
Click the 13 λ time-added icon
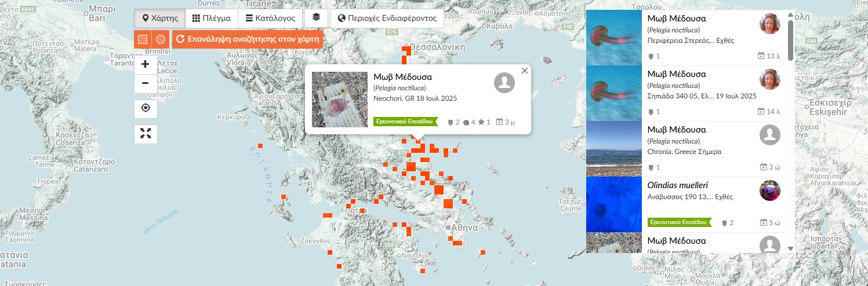[x=761, y=56]
